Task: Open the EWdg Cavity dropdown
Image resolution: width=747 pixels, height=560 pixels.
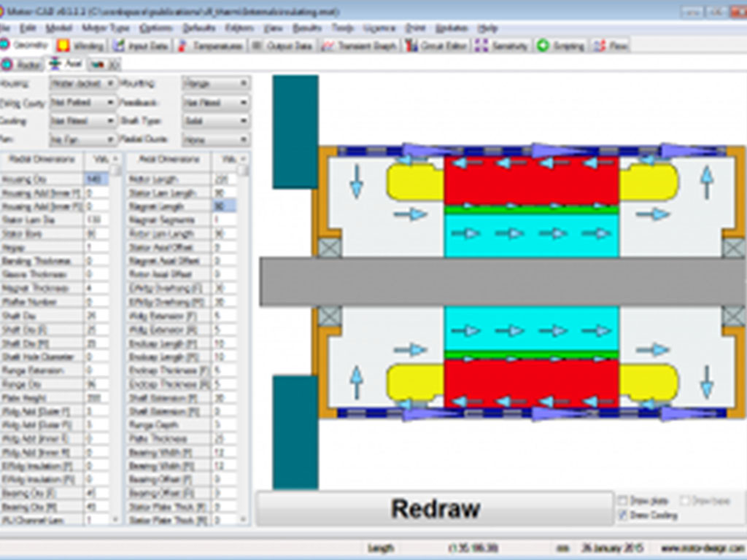Action: point(83,102)
